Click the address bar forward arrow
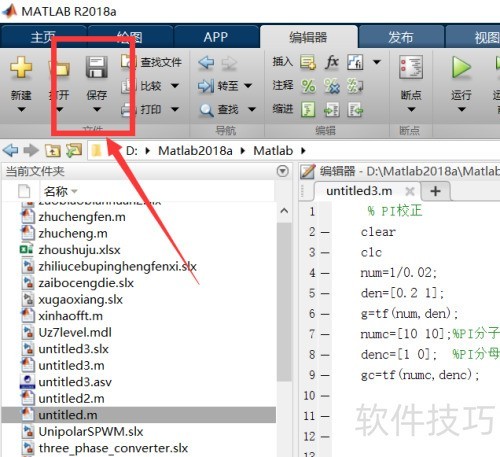 point(31,151)
